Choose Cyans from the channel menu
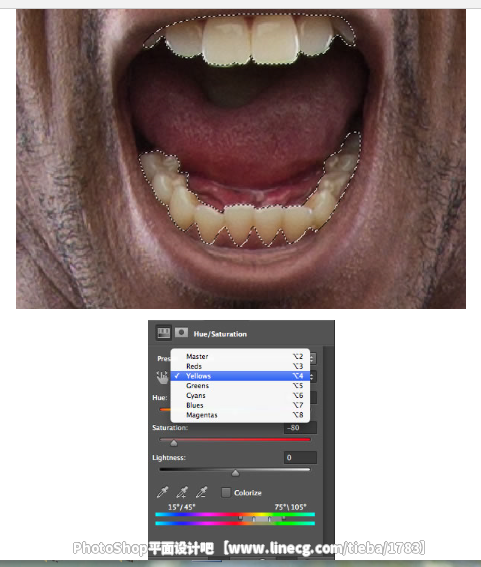The image size is (481, 567). (240, 396)
